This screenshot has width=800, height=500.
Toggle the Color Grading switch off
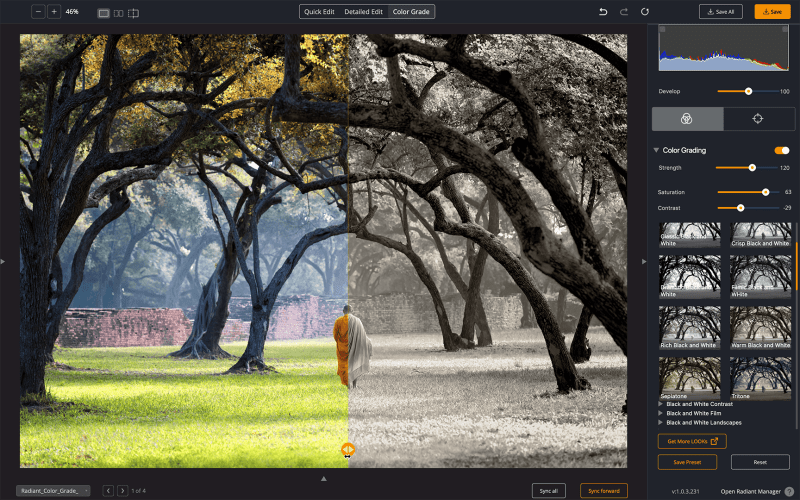[x=781, y=150]
